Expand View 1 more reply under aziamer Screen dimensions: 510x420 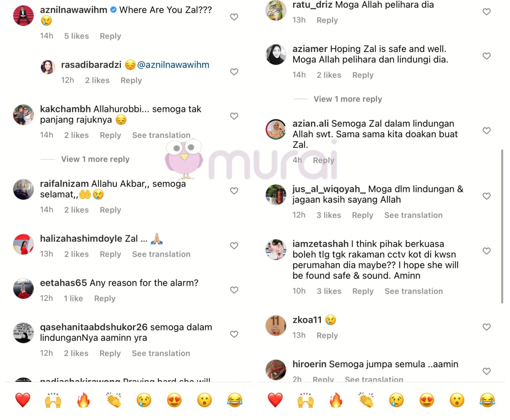[x=348, y=99]
